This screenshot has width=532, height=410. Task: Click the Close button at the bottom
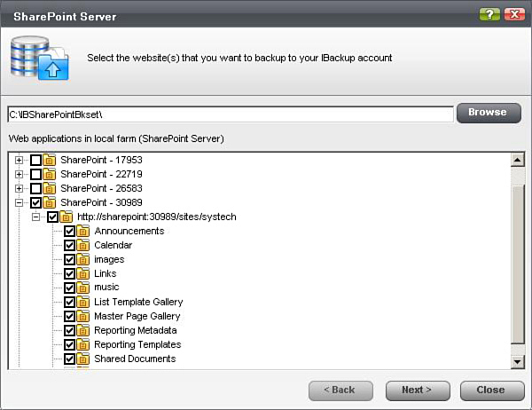(x=492, y=390)
